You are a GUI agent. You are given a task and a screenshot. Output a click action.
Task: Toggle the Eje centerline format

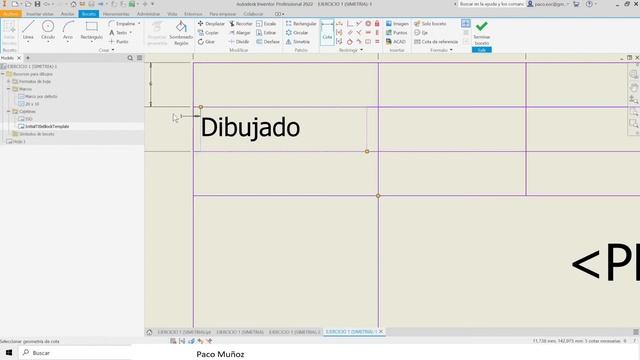(421, 33)
